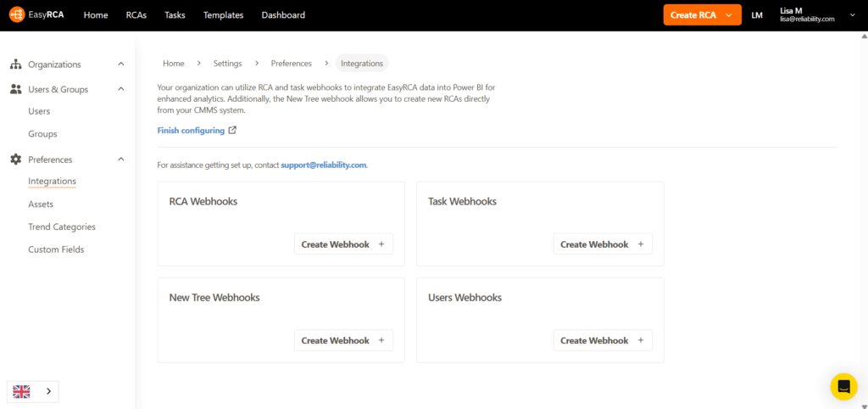Click the Users & Groups people icon
This screenshot has height=409, width=868.
coord(15,89)
